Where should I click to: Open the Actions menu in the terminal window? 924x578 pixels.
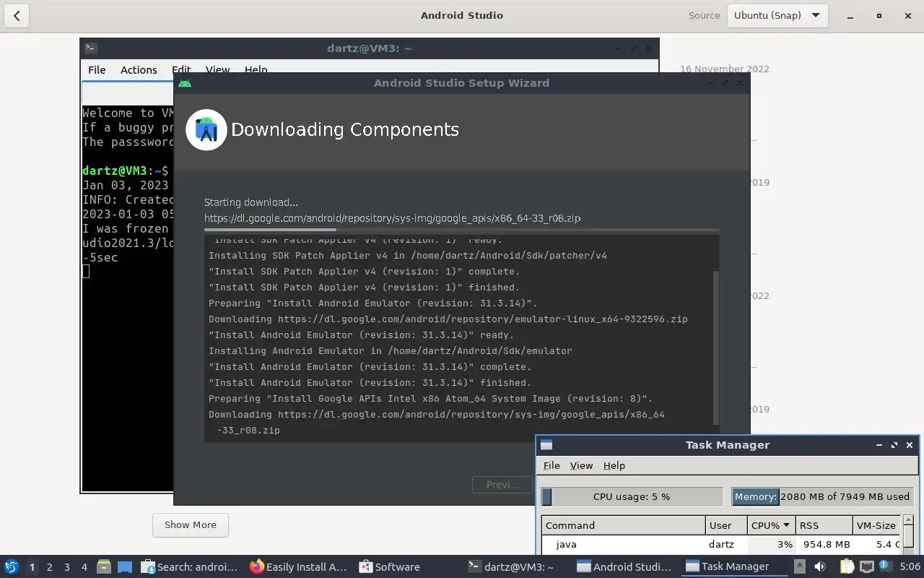[139, 70]
